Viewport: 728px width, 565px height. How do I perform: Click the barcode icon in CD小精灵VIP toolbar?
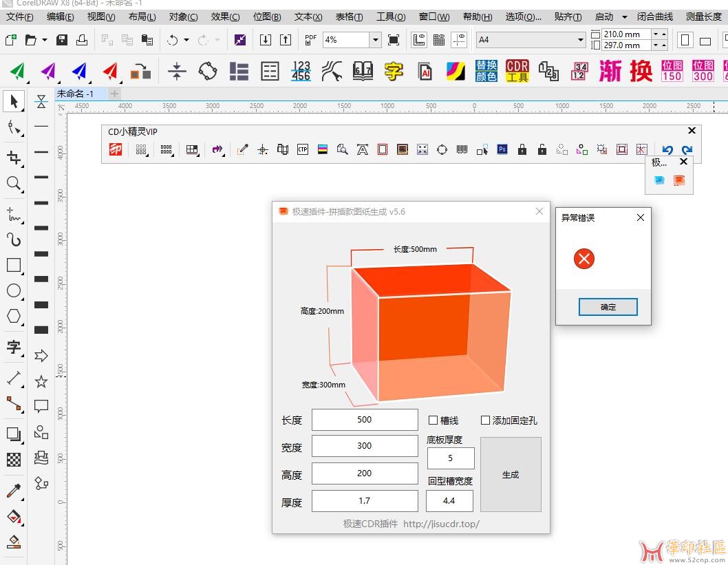(x=462, y=149)
